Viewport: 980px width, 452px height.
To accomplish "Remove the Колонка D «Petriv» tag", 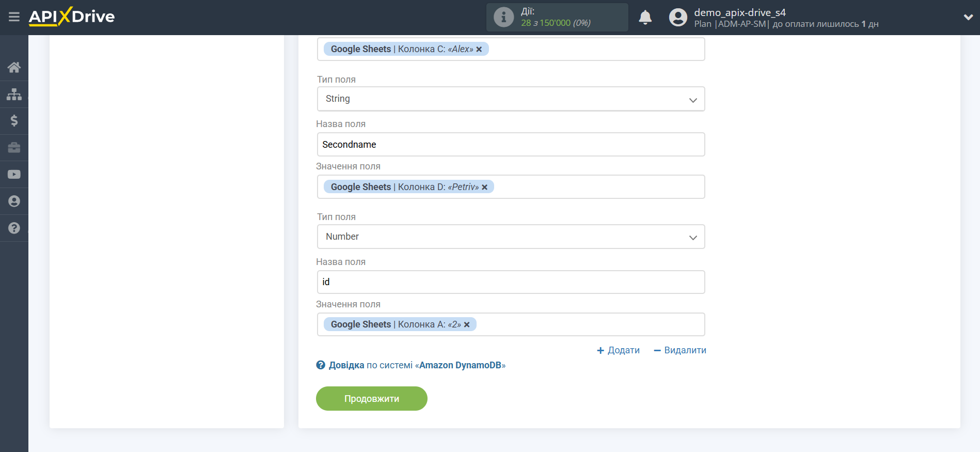I will point(485,188).
